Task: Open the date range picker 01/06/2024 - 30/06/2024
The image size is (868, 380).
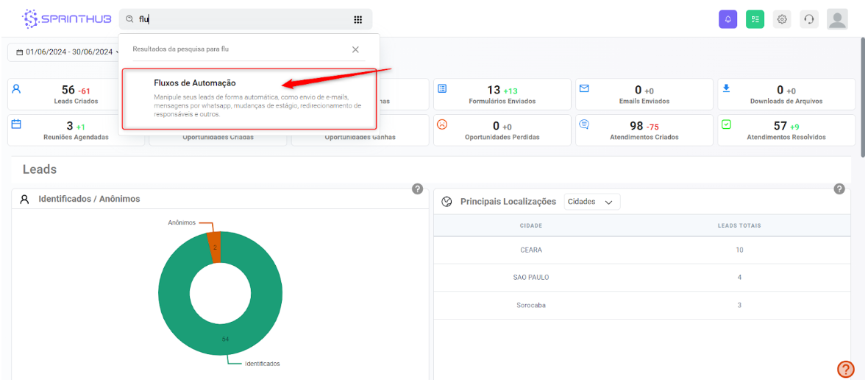Action: click(x=64, y=52)
